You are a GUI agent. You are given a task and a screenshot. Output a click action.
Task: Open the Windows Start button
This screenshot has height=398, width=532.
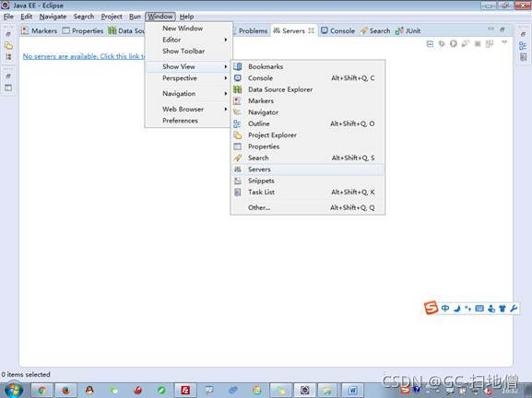pos(13,391)
